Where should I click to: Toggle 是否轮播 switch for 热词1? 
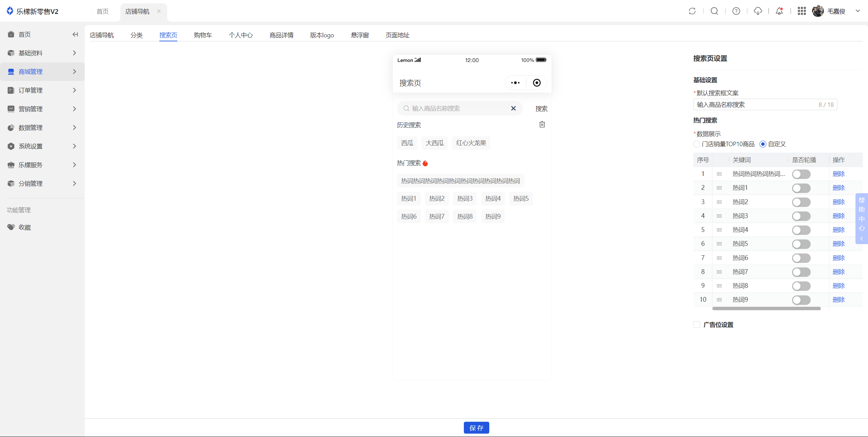pos(801,188)
